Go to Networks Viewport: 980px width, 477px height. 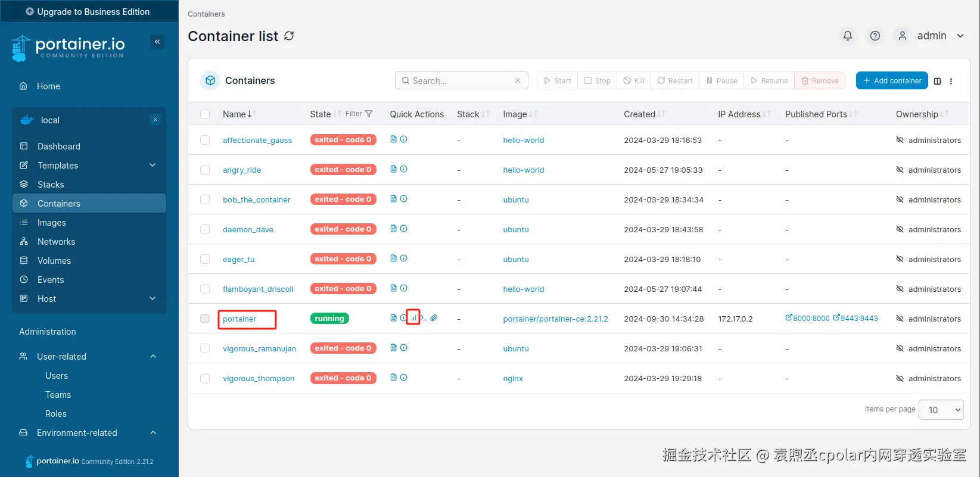[56, 242]
